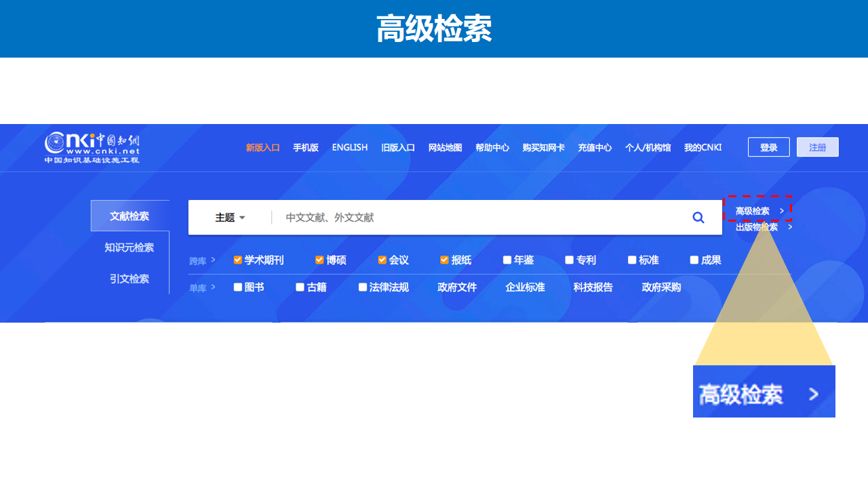Go to 出版物检索
868x488 pixels.
pos(757,227)
